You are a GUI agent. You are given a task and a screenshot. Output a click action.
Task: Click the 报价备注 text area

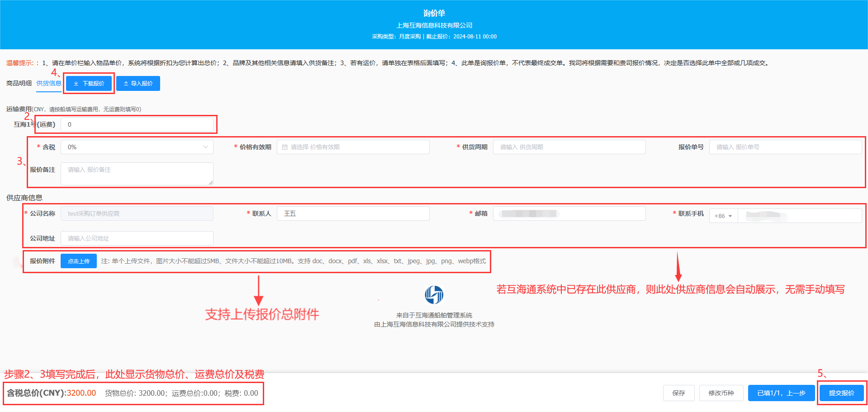click(x=137, y=174)
